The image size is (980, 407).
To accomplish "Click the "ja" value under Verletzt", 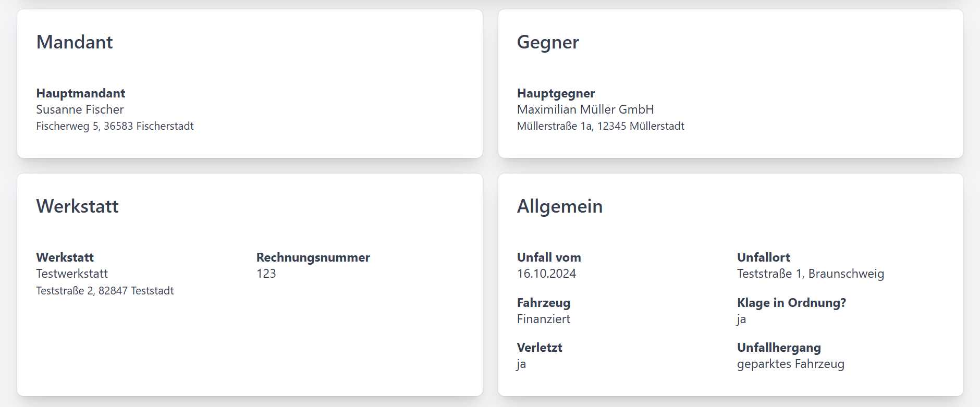I will click(x=521, y=364).
